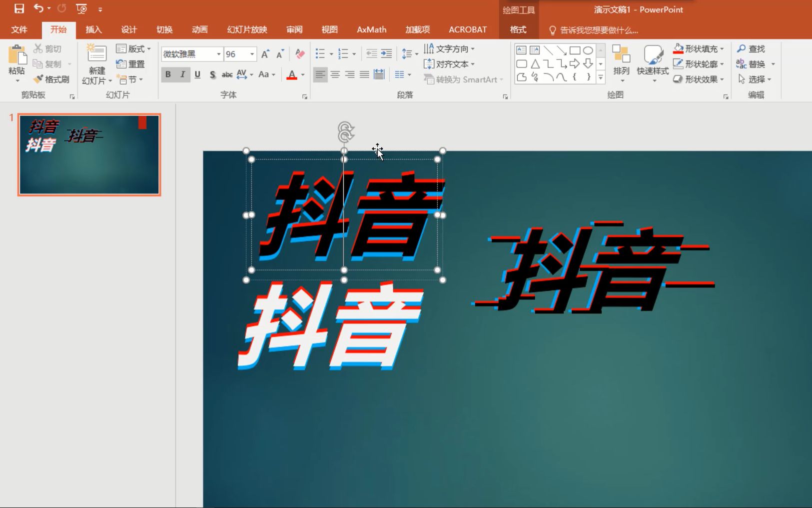Screen dimensions: 812x508
Task: Toggle text shadow
Action: coord(212,74)
